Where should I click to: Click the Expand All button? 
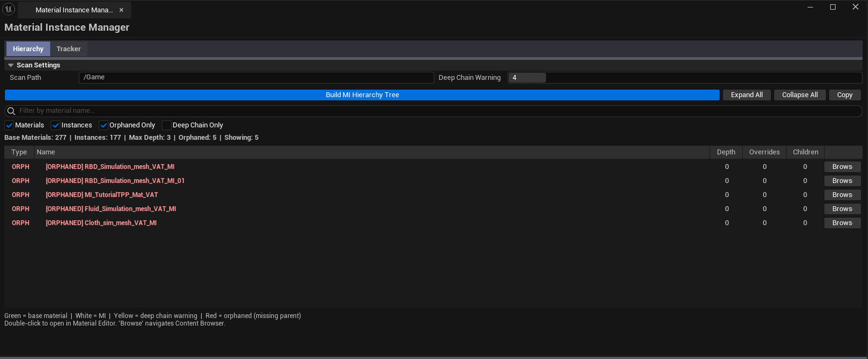[746, 95]
